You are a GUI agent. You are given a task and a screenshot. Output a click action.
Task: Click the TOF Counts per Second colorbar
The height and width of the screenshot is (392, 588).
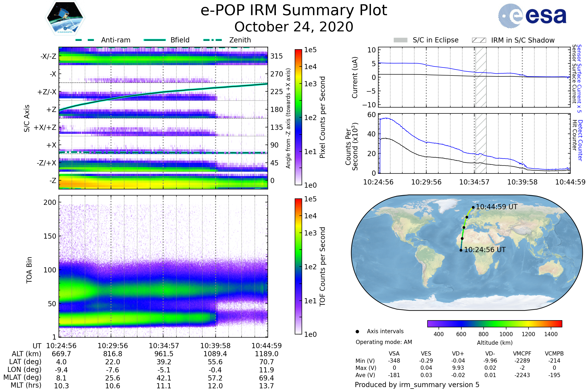click(x=298, y=266)
